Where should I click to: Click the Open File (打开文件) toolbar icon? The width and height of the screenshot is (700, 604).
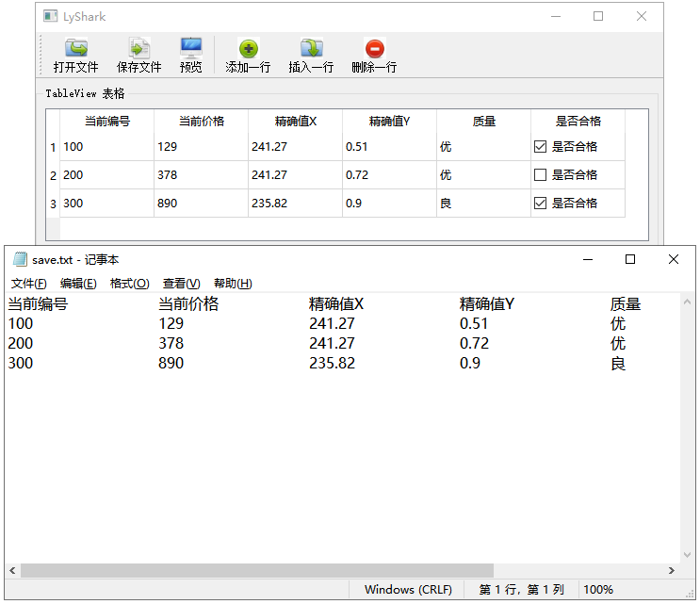(x=76, y=48)
